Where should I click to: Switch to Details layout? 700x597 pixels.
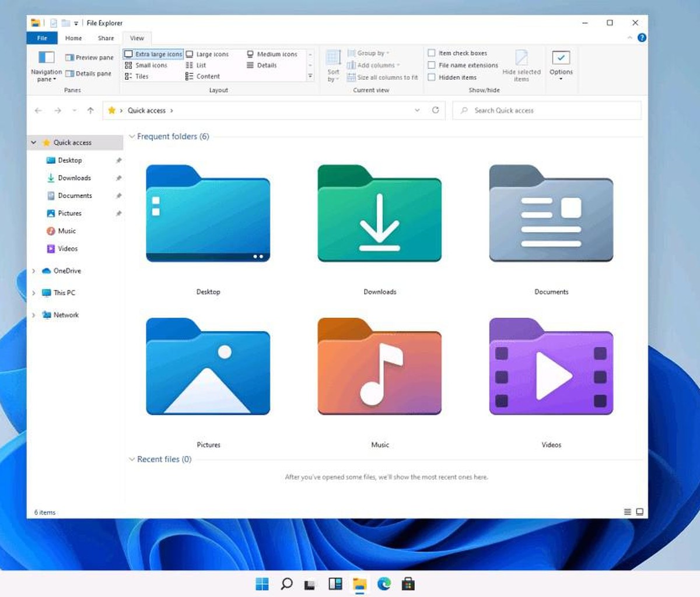coord(261,65)
